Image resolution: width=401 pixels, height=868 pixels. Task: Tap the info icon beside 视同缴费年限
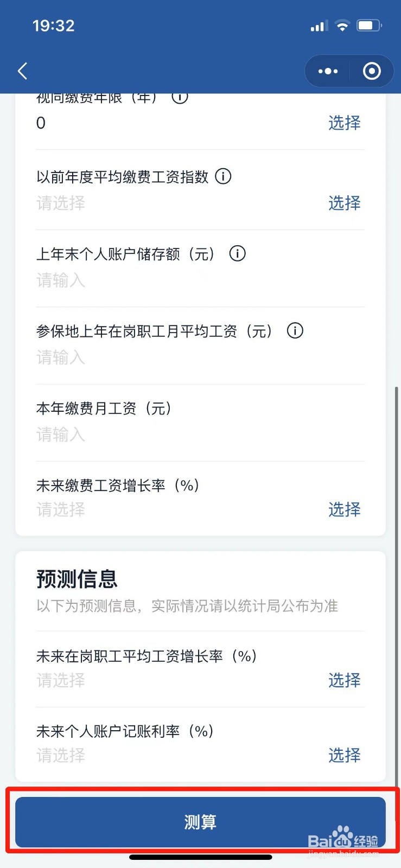[x=180, y=98]
